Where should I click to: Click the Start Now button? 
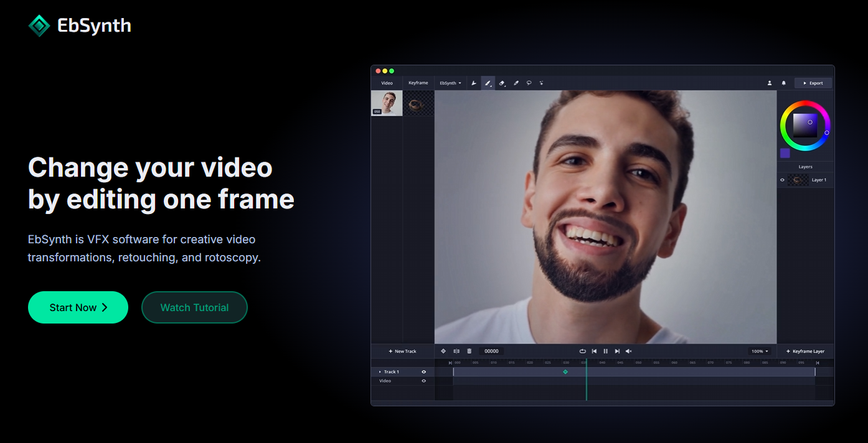point(78,307)
